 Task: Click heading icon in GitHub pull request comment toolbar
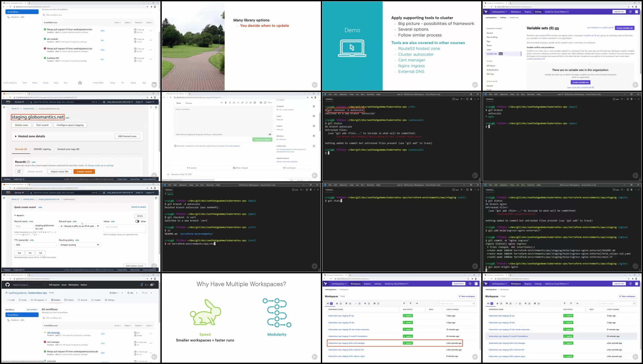pyautogui.click(x=221, y=103)
